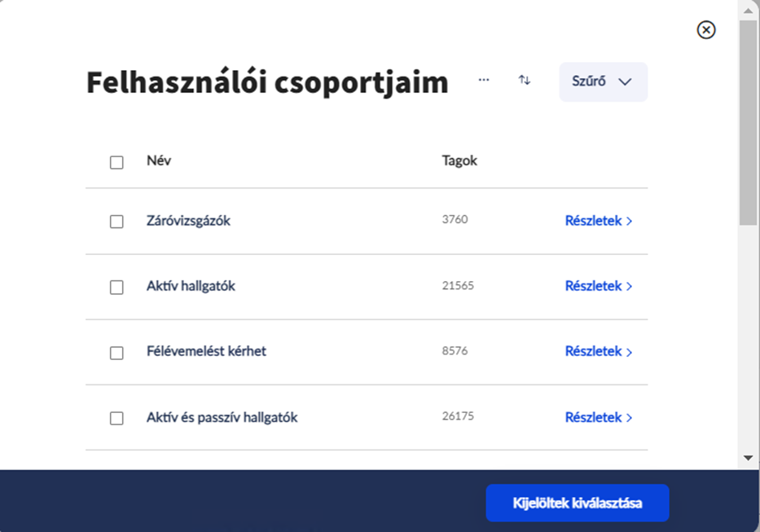Screen dimensions: 760x532
Task: Tick the Félévemelést kérhet checkbox
Action: point(116,353)
